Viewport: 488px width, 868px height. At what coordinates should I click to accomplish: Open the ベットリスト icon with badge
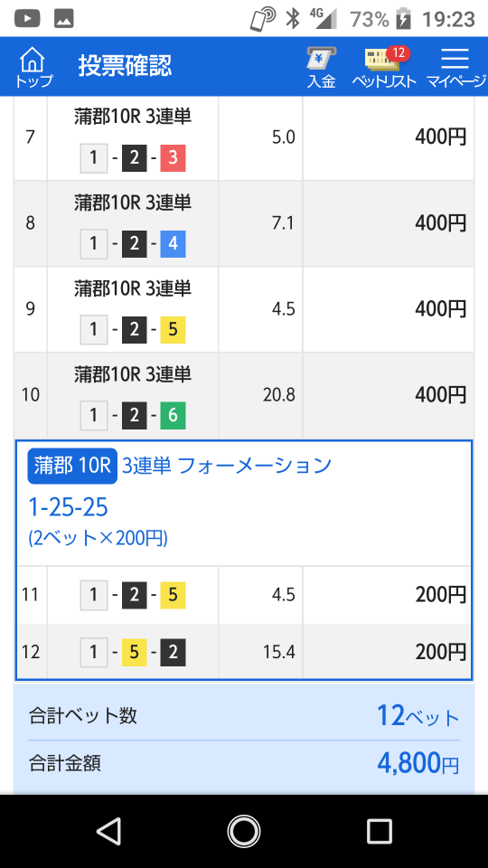(x=384, y=67)
